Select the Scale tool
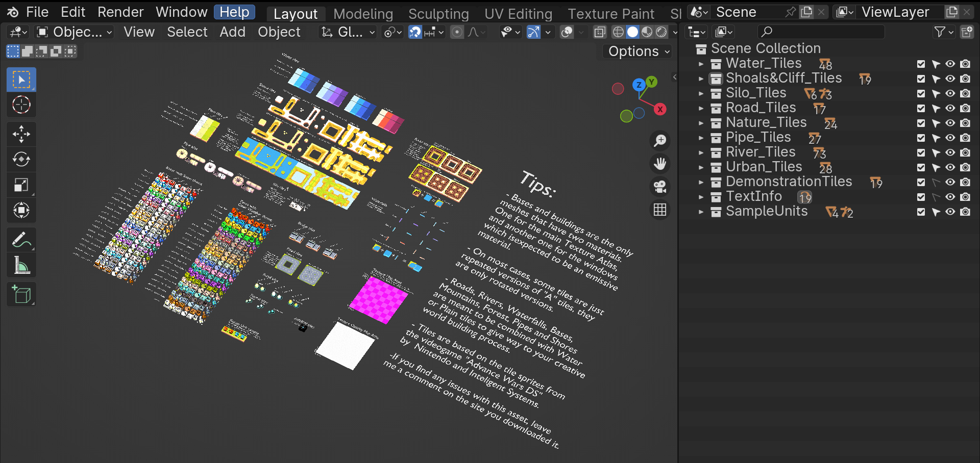 (21, 185)
